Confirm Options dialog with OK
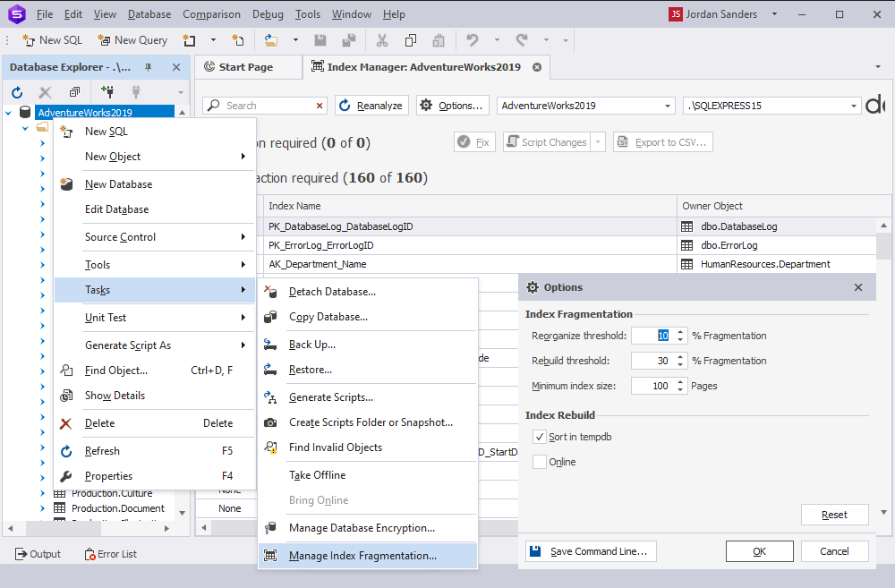This screenshot has width=895, height=588. [759, 550]
